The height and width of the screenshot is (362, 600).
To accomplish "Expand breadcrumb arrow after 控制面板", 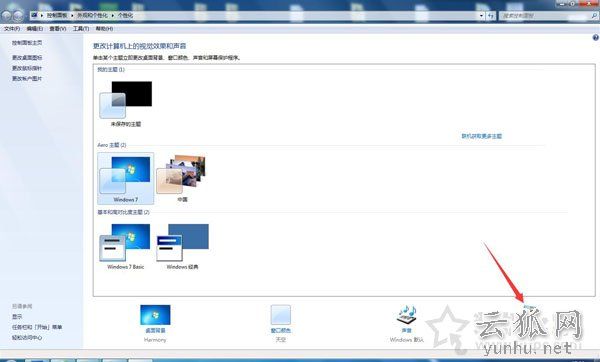I will pos(72,16).
